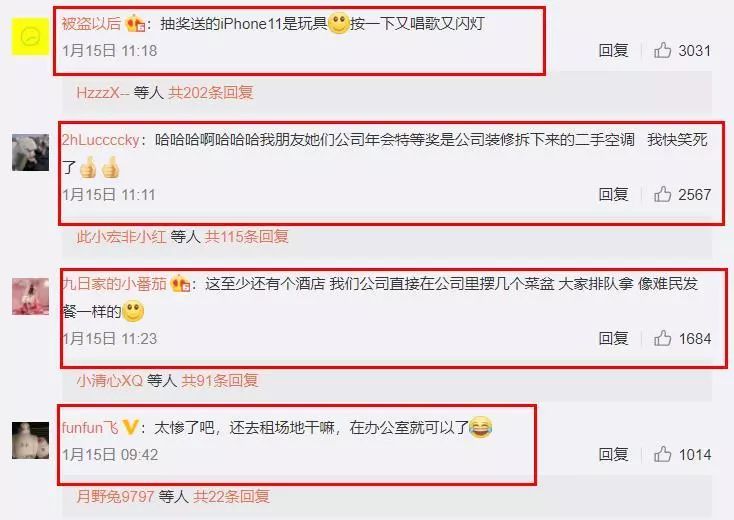Expand the 共202条回复 replies
734x520 pixels.
[x=211, y=93]
